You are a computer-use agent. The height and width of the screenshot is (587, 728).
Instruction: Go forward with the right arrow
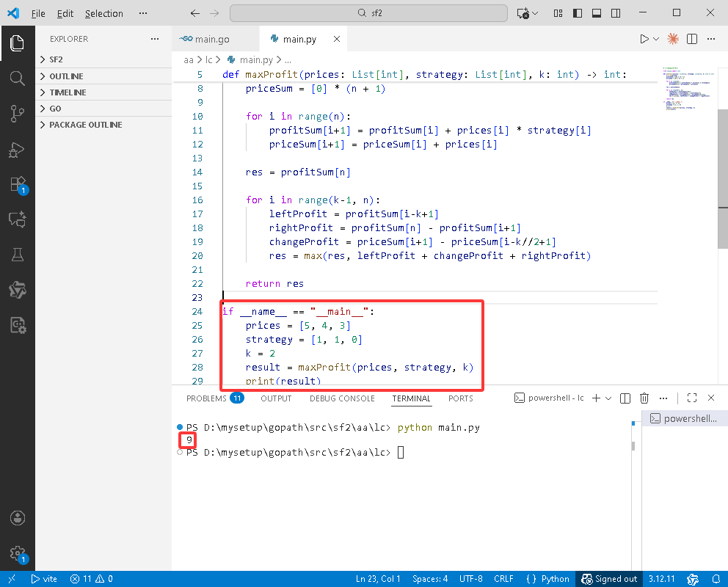tap(214, 13)
